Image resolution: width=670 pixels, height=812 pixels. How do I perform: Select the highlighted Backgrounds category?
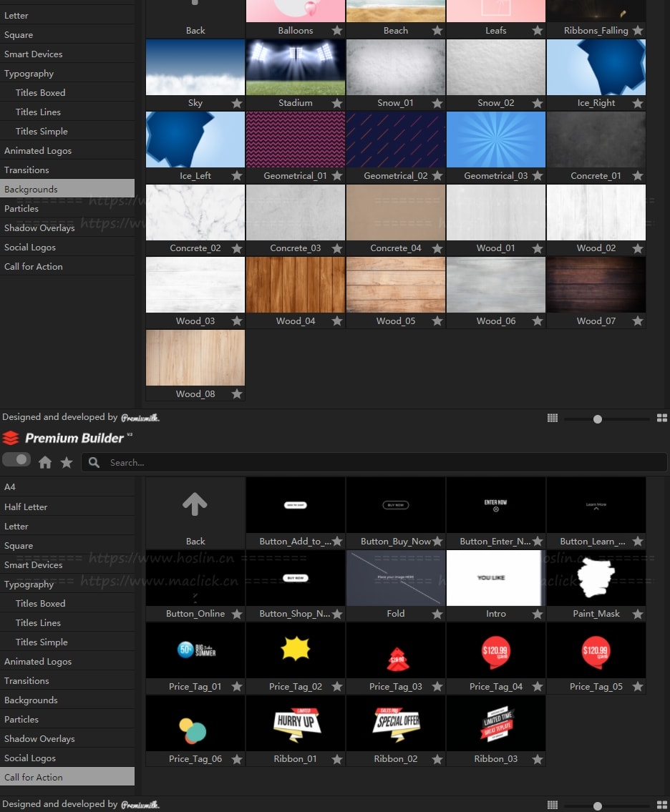(x=31, y=189)
